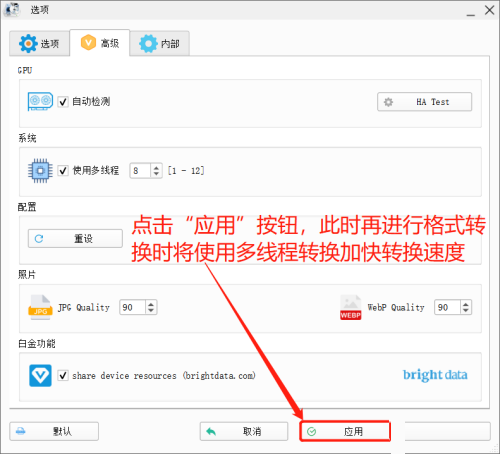The width and height of the screenshot is (500, 454).
Task: Click the thread count value field
Action: click(140, 171)
